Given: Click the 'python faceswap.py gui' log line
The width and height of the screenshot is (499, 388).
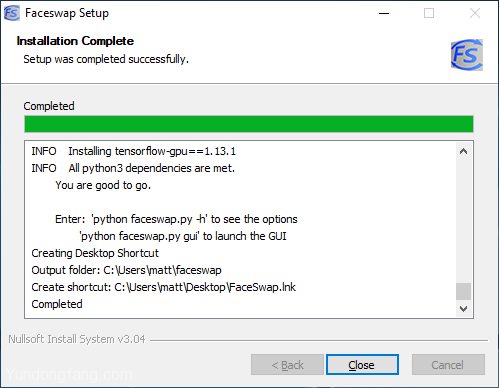Looking at the screenshot, I should [183, 236].
